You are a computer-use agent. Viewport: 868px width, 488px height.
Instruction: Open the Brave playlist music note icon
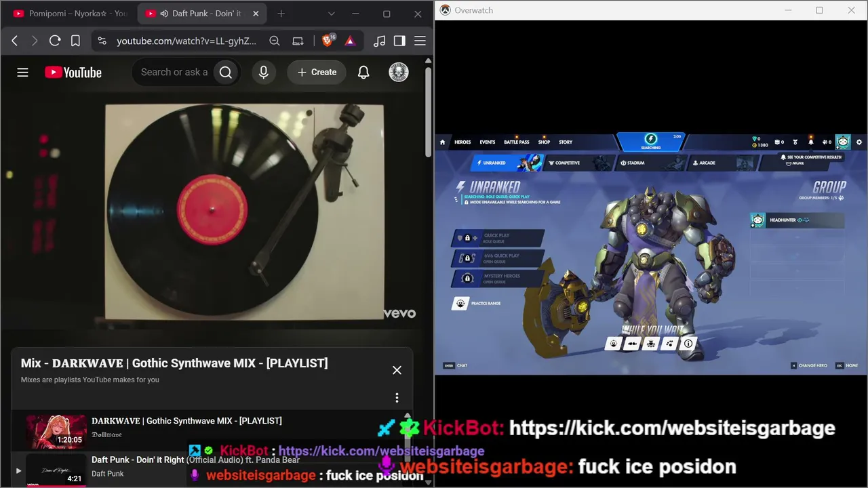point(380,41)
